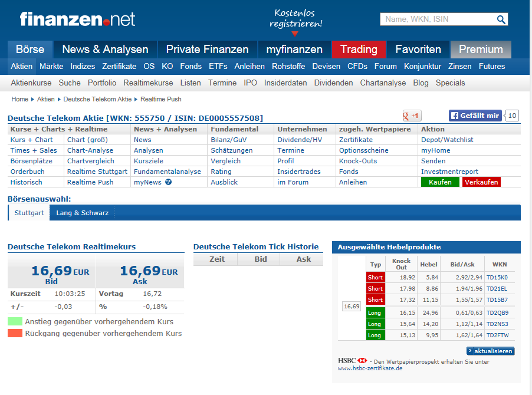This screenshot has height=395, width=532.
Task: Open the TD15K0 WKN link
Action: coord(497,277)
